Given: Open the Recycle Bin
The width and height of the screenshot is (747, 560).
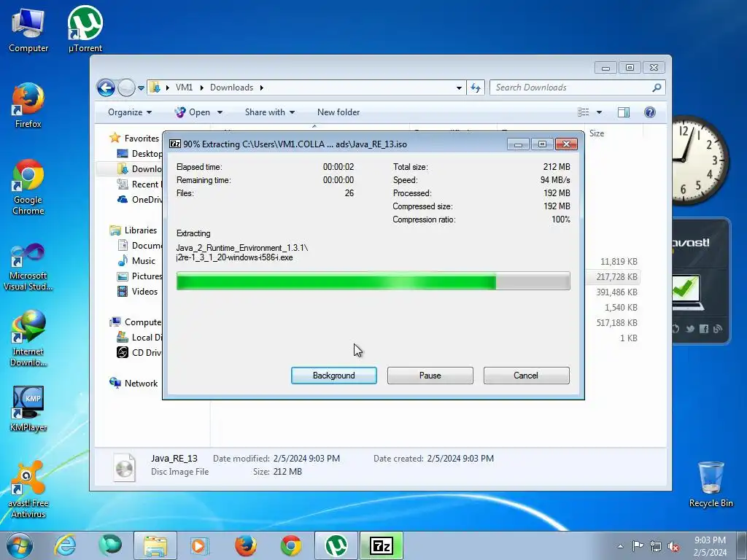Looking at the screenshot, I should click(x=711, y=485).
